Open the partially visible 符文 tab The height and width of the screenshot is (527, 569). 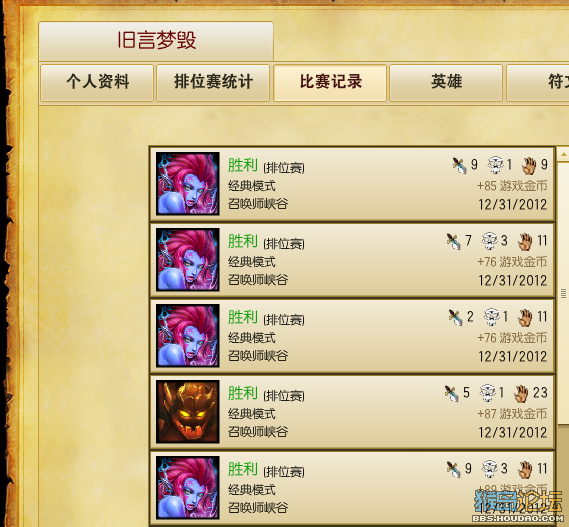[538, 83]
